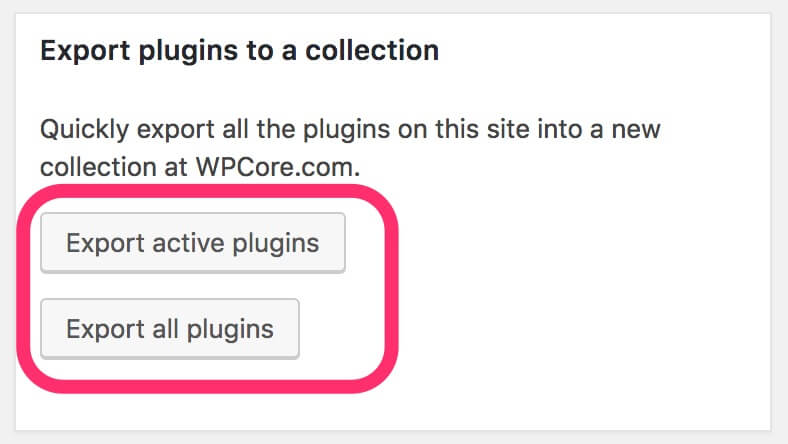Click the word 'Export' in the heading

point(85,51)
